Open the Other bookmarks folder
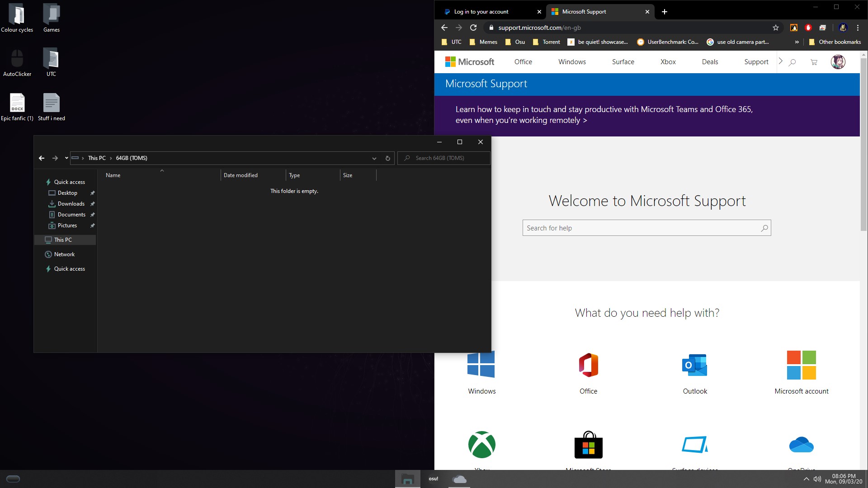The width and height of the screenshot is (868, 488). pos(835,42)
